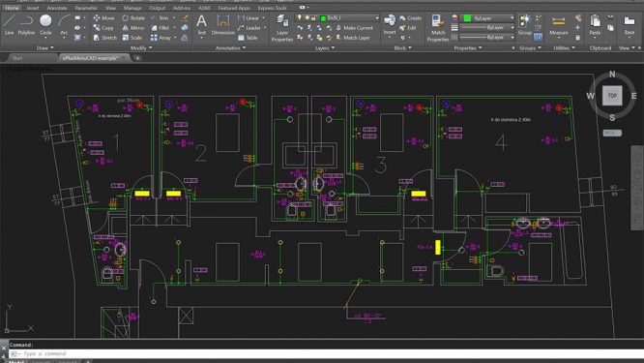Open the Express Tools ribbon tab
Screen dimensions: 644x363
click(273, 8)
